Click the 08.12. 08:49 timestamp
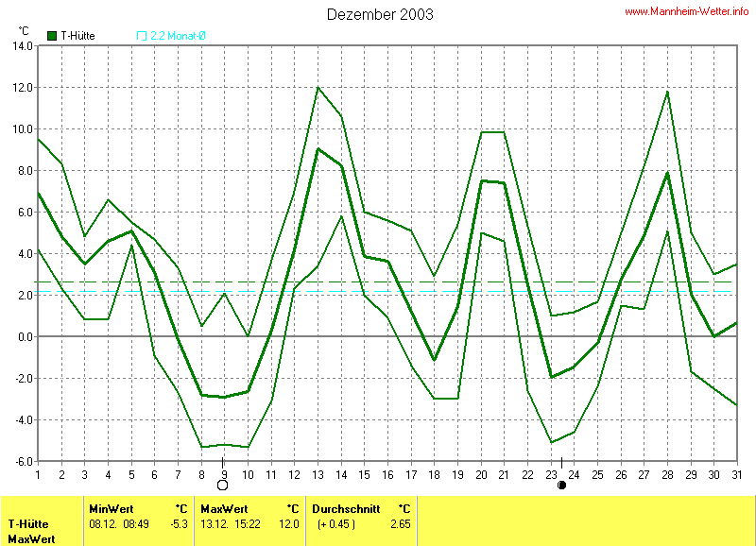The width and height of the screenshot is (756, 546). point(115,523)
